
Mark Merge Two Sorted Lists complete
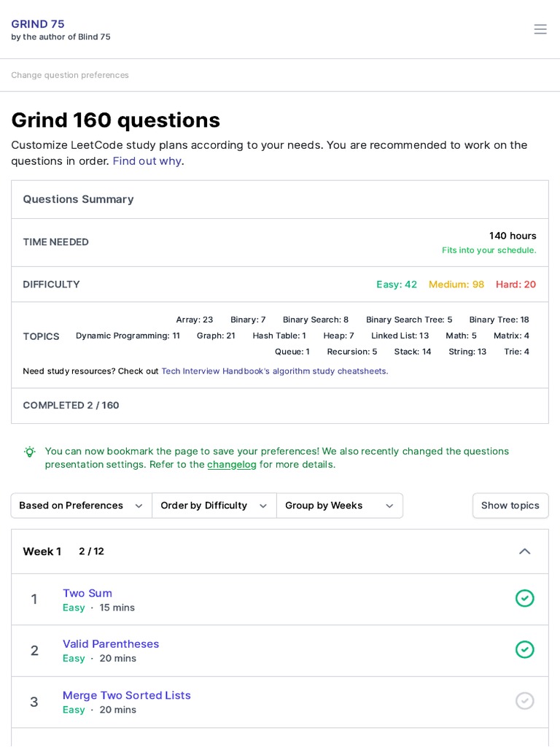(x=524, y=701)
